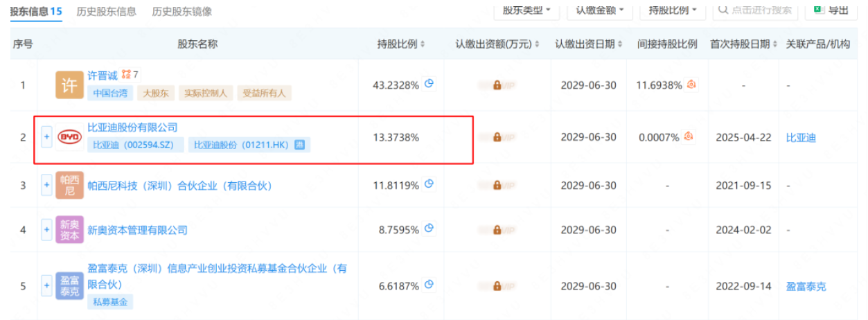This screenshot has height=320, width=868.
Task: Click the 大股东 tag
Action: click(x=156, y=93)
